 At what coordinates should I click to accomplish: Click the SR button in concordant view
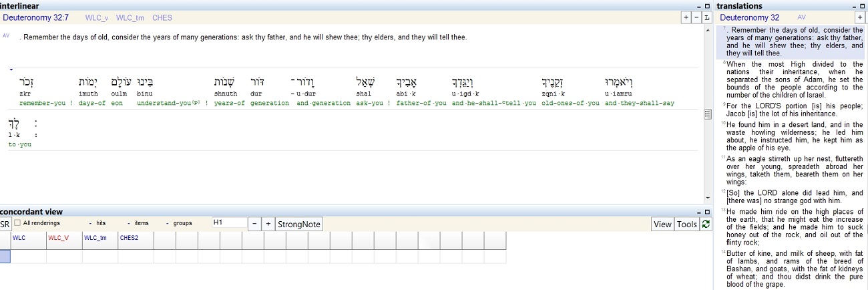click(x=5, y=225)
